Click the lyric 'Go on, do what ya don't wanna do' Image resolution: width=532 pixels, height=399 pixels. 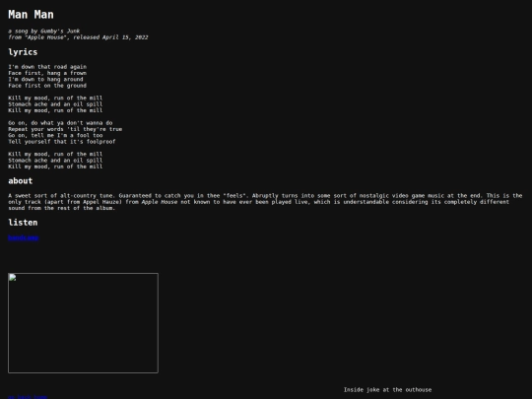pos(60,123)
